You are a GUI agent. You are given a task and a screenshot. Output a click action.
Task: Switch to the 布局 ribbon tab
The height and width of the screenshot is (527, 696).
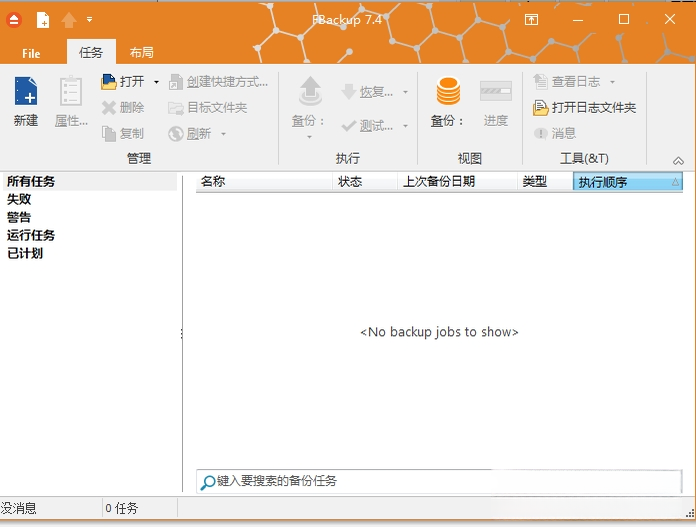[142, 53]
